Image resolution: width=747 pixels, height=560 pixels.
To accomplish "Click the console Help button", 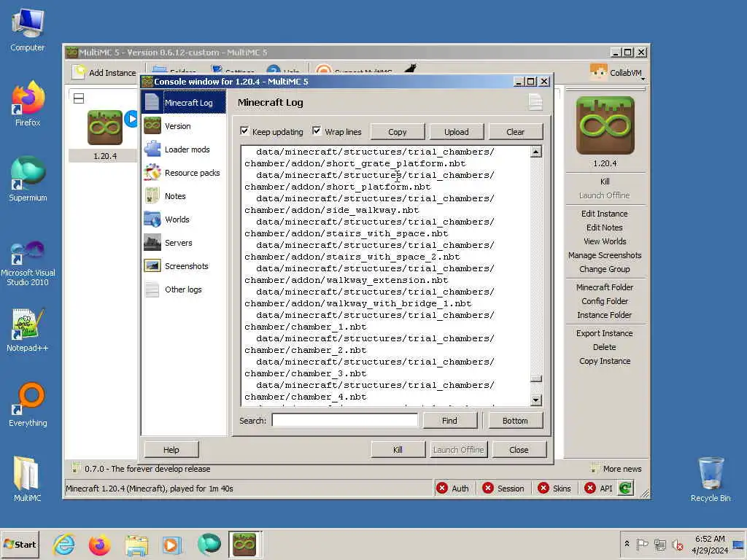I will tap(171, 449).
